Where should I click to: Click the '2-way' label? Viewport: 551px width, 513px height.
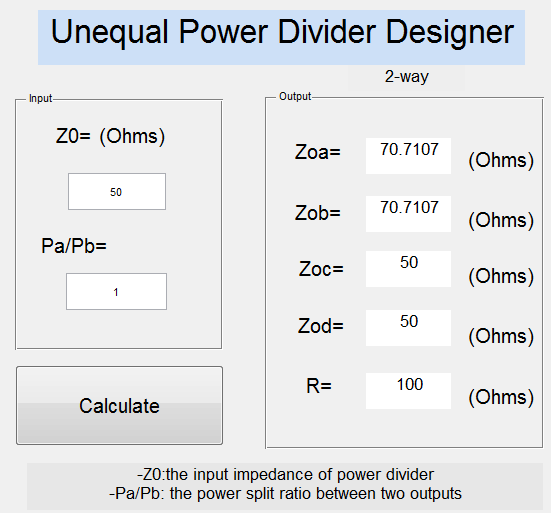(407, 77)
